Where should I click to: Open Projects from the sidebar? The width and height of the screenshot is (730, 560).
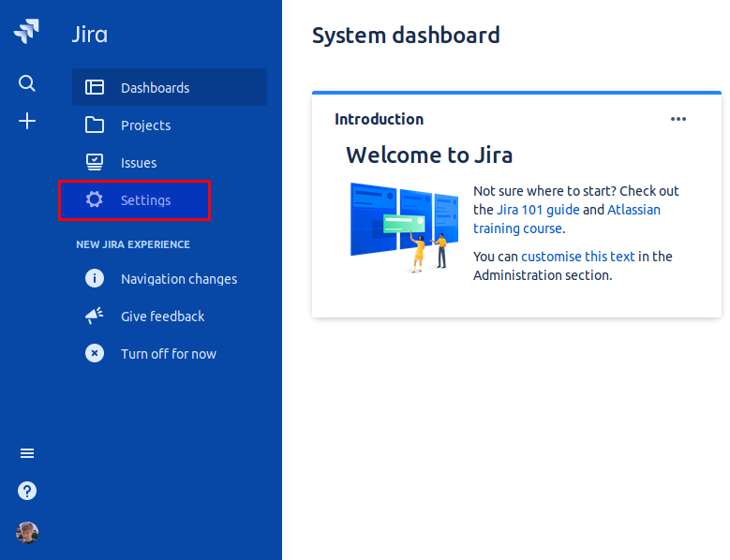coord(170,125)
